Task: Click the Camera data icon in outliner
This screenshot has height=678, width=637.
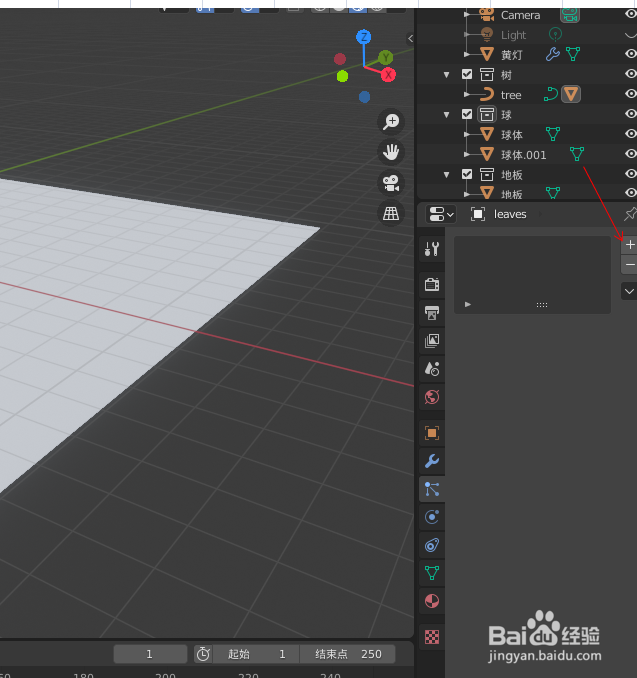Action: [x=570, y=15]
